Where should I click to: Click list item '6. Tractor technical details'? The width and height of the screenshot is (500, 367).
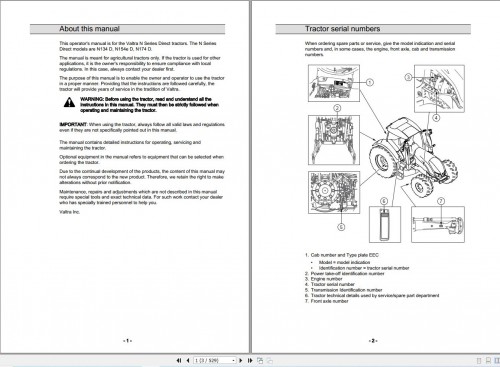(372, 295)
